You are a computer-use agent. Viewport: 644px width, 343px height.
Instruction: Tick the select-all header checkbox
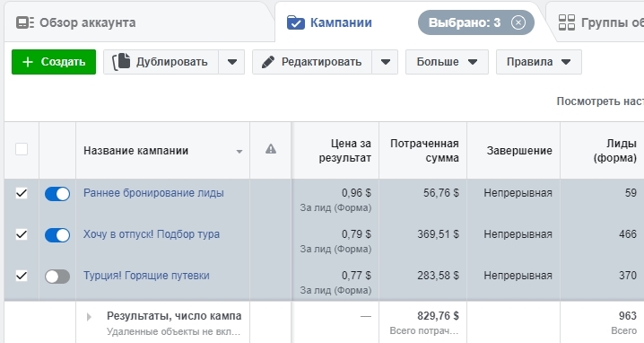coord(22,149)
